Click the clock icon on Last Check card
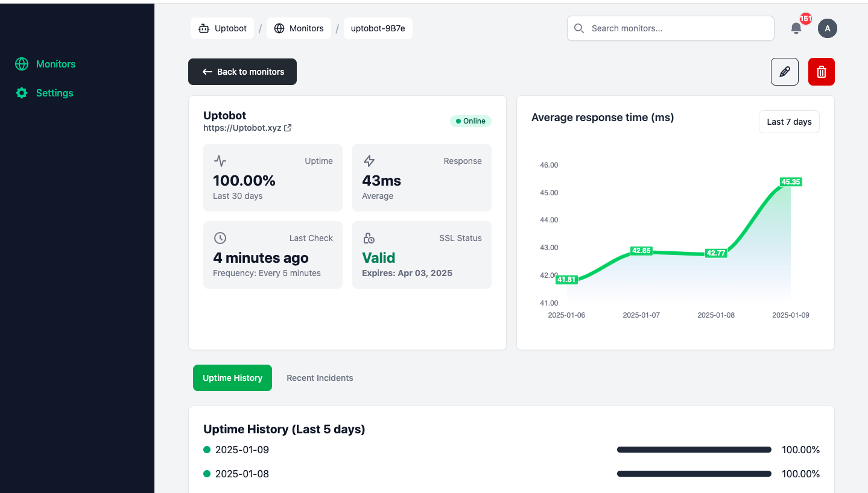This screenshot has width=868, height=493. (x=220, y=238)
